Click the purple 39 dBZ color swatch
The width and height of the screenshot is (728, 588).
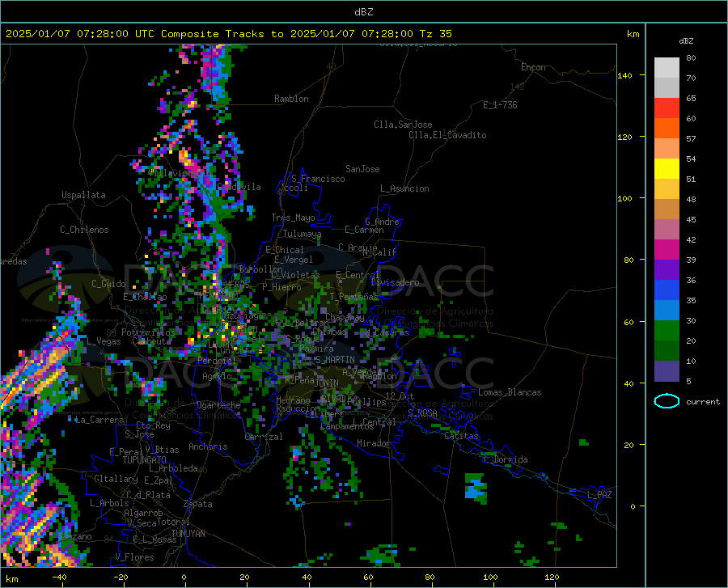coord(667,270)
